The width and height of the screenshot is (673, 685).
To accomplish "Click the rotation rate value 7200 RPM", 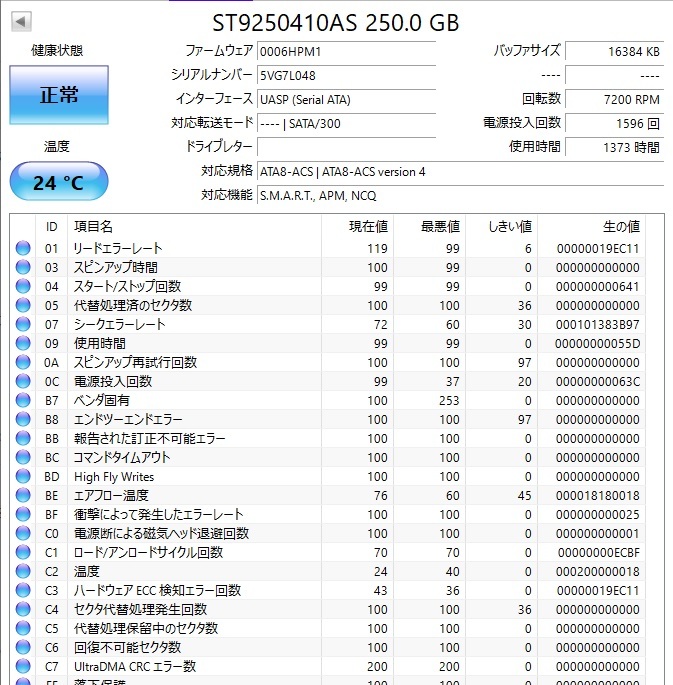I will (614, 100).
